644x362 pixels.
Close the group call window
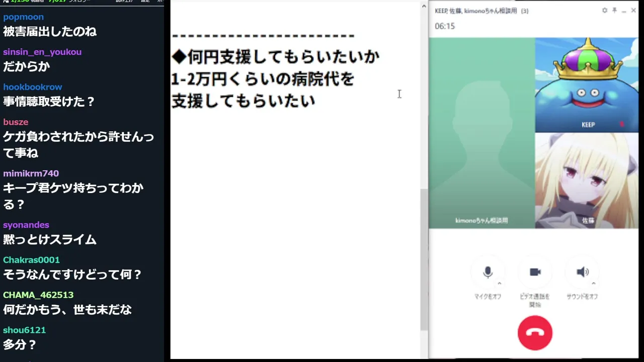pos(633,11)
